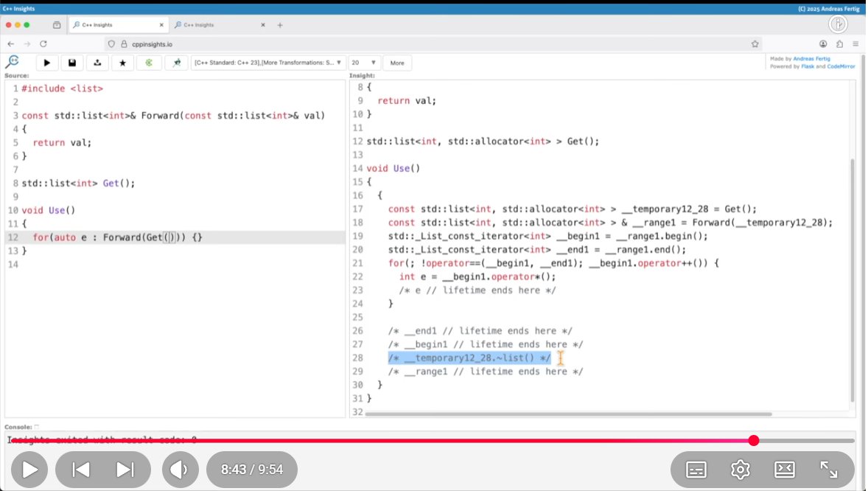Toggle theater mode with the compress icon
The height and width of the screenshot is (491, 868).
784,469
